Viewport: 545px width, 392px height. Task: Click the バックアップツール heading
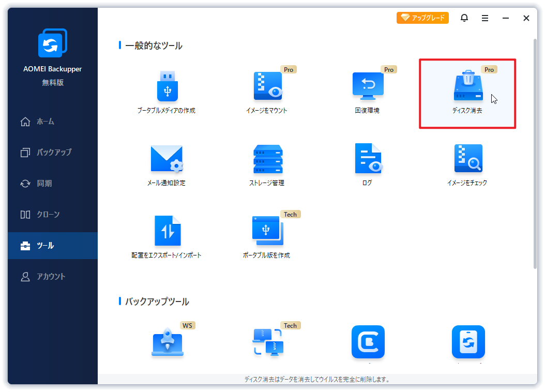click(x=157, y=301)
